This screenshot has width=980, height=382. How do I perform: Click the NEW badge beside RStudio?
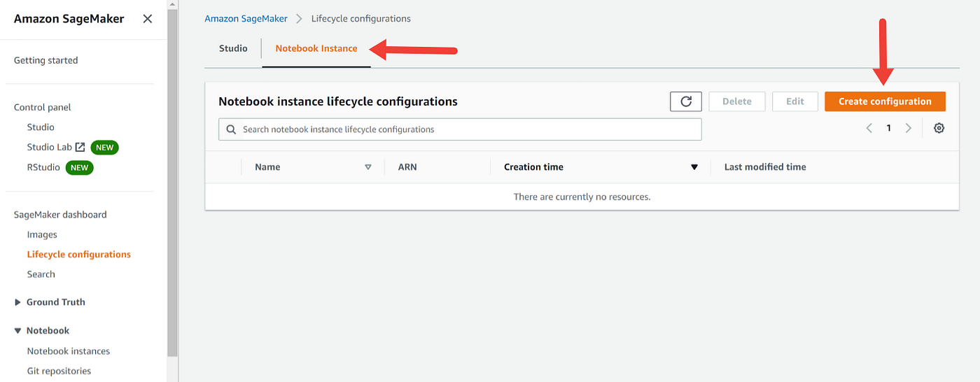pos(80,168)
